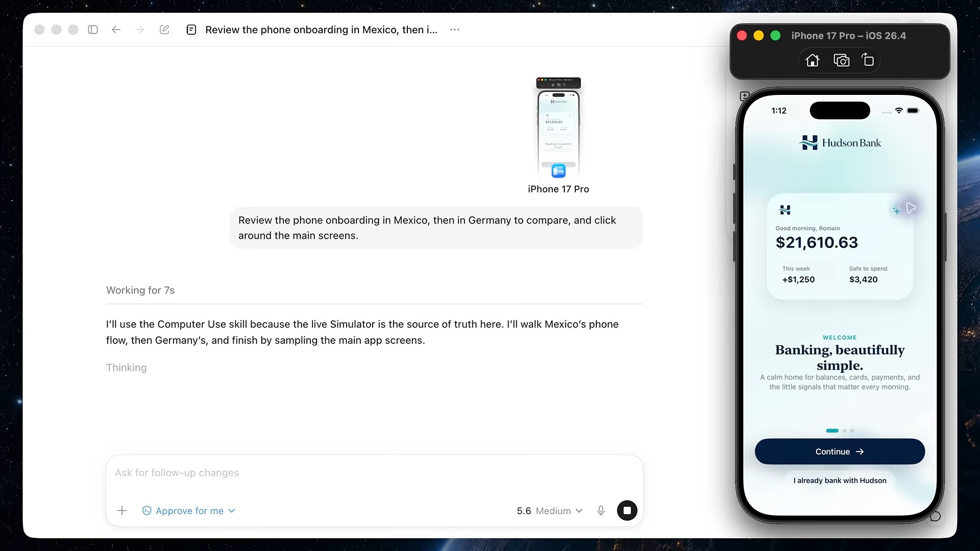980x551 pixels.
Task: Click the green zoom button on Simulator
Action: 775,35
